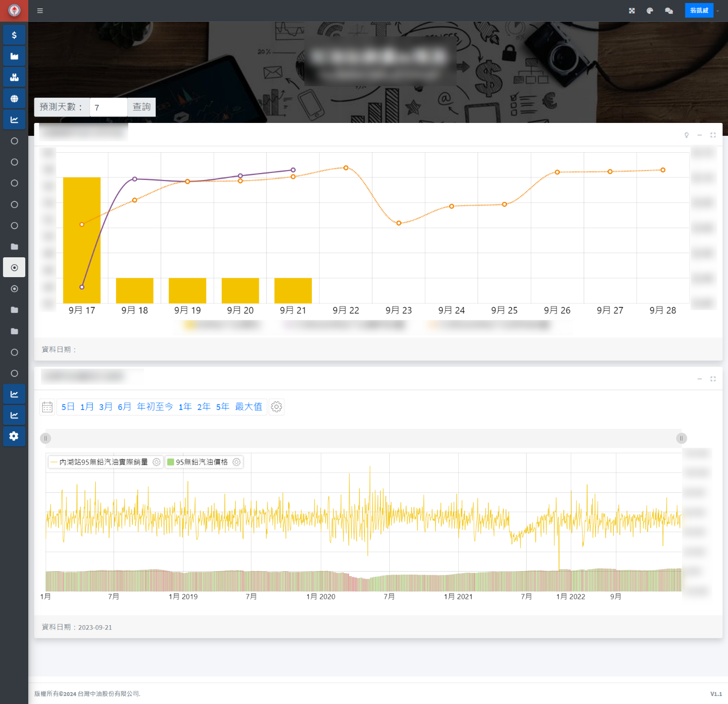Click the 翁凱威 user button
The width and height of the screenshot is (728, 704).
click(x=699, y=10)
